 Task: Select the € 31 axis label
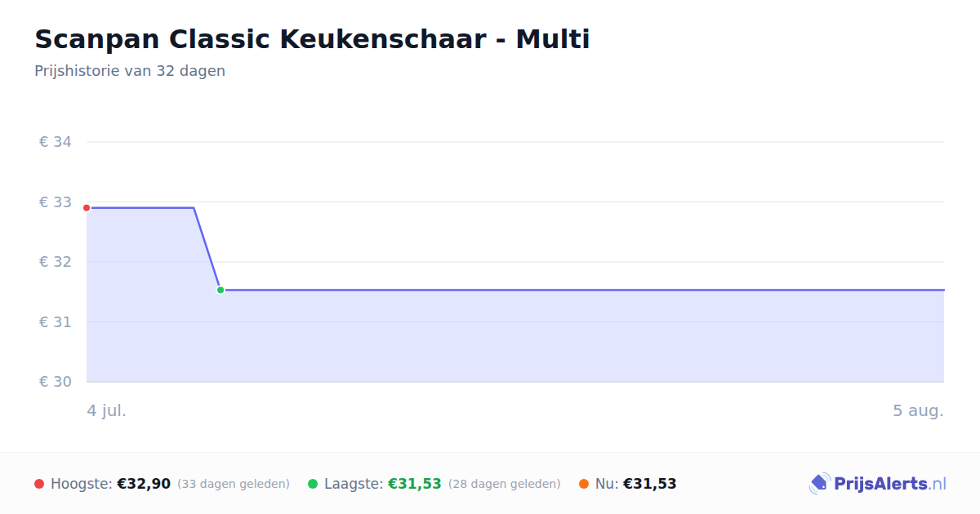(x=56, y=322)
